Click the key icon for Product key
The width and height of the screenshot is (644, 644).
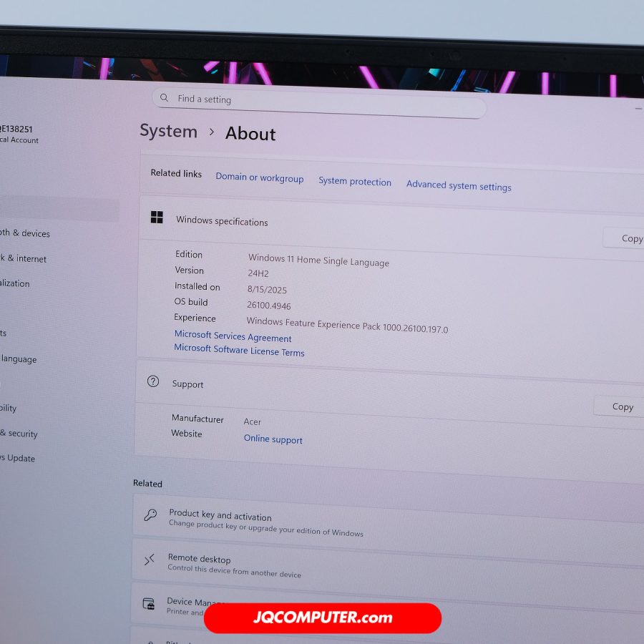150,514
